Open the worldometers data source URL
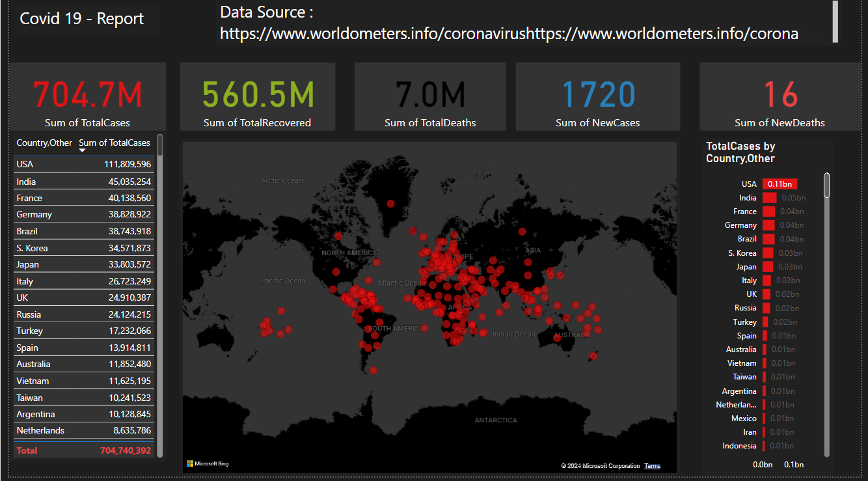This screenshot has width=868, height=481. 509,34
